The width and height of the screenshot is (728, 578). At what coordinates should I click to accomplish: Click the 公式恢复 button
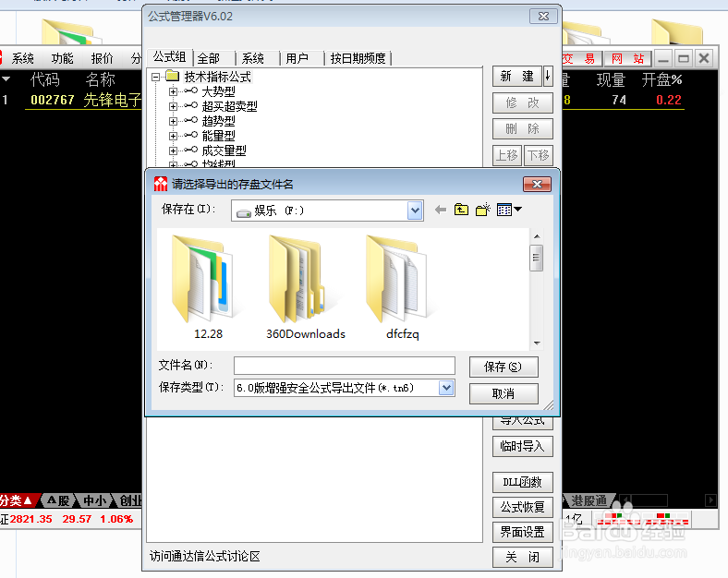523,507
